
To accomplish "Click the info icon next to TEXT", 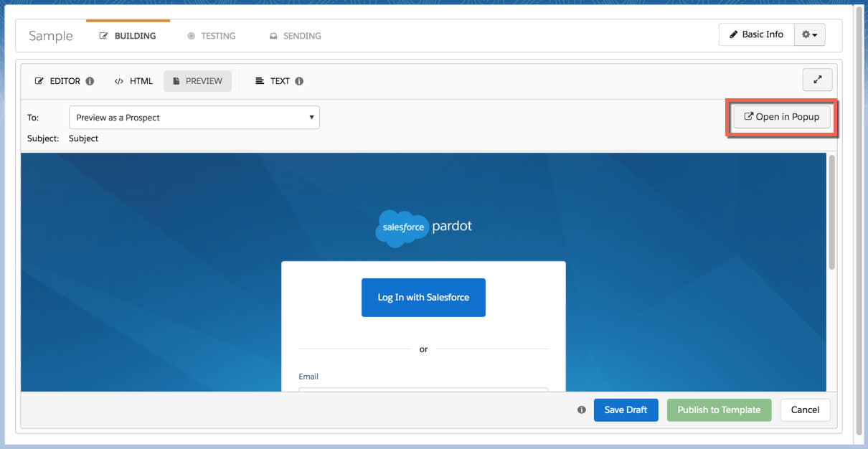I will click(299, 81).
